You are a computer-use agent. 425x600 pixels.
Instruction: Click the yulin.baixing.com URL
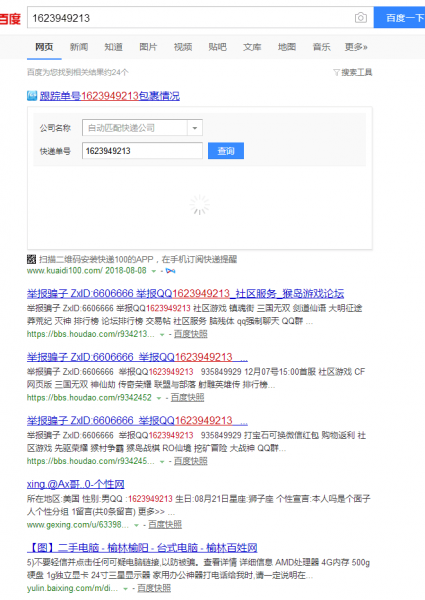[72, 588]
